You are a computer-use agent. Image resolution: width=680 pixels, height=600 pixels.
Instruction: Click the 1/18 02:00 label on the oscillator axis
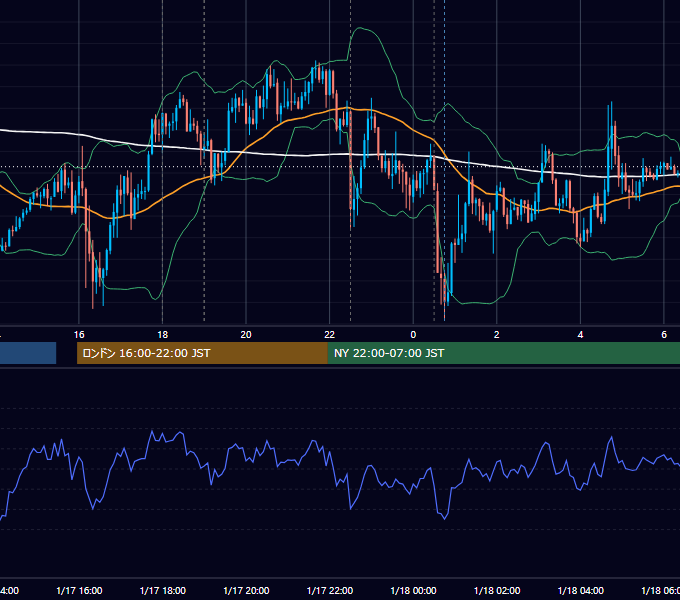[497, 591]
